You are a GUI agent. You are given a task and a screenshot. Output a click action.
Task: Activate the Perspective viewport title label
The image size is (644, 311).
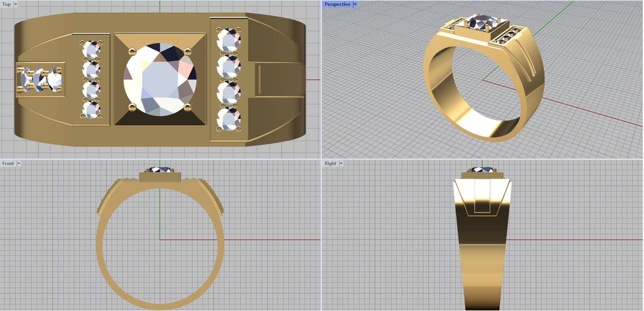tap(337, 4)
